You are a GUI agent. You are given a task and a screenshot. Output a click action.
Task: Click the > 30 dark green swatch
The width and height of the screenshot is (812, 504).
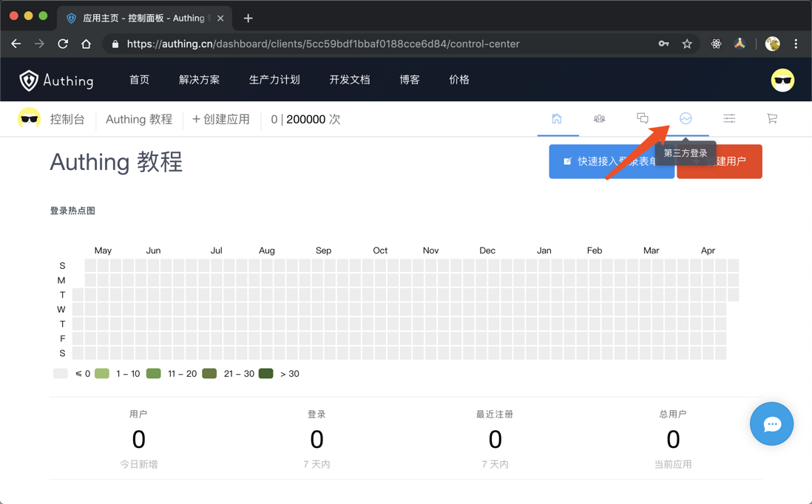tap(266, 374)
